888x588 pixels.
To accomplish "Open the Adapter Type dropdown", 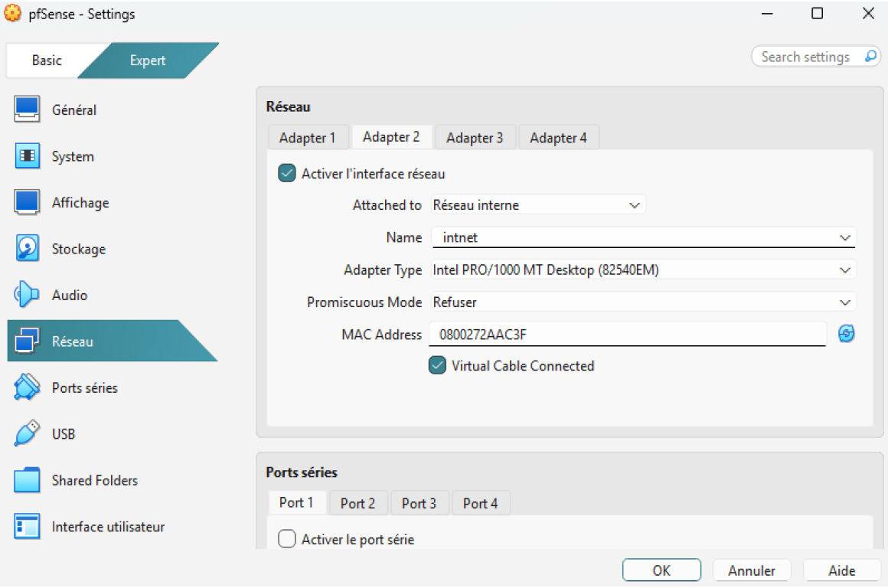I will tap(643, 269).
